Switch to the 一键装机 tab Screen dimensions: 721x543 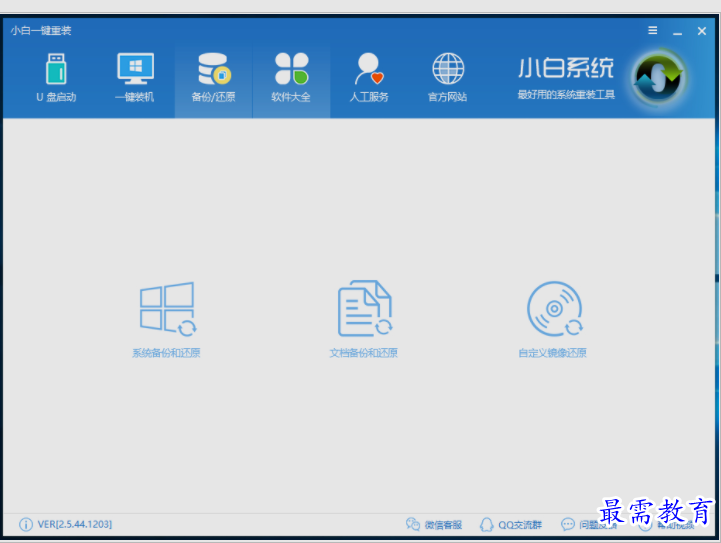click(135, 79)
